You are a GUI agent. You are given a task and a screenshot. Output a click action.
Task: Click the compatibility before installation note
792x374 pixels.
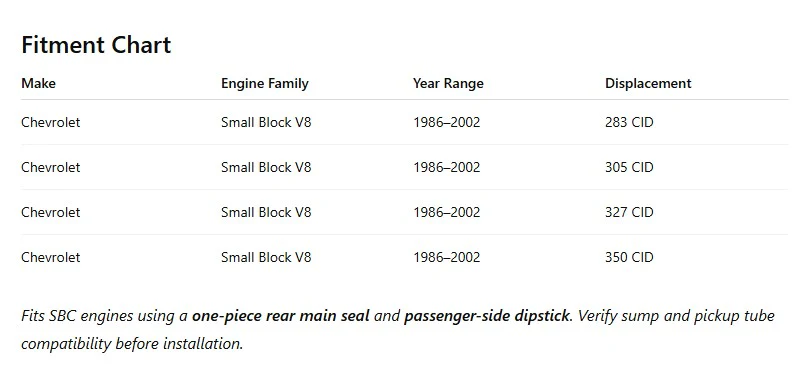132,344
